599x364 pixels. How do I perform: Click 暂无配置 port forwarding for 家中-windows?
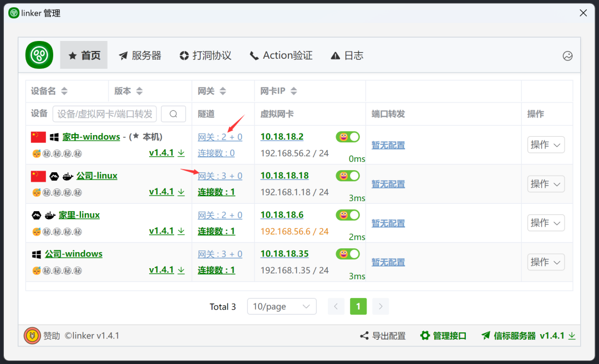(x=388, y=145)
